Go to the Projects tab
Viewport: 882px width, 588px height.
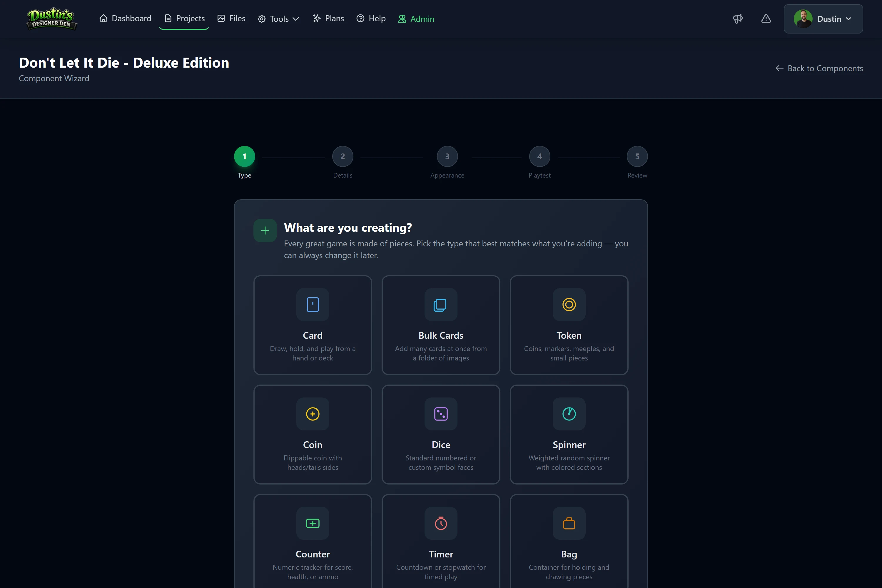click(x=184, y=18)
